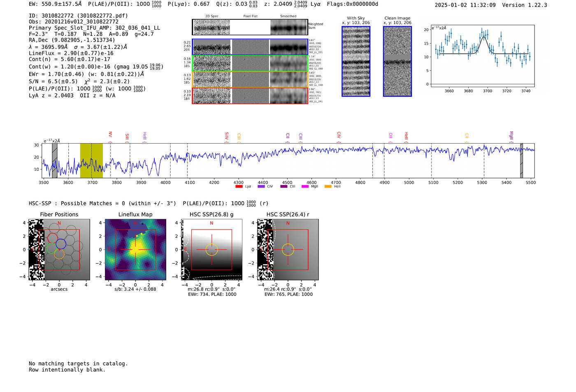Click the 'No matching targets in catalog.' text
This screenshot has height=392, width=576.
click(78, 364)
